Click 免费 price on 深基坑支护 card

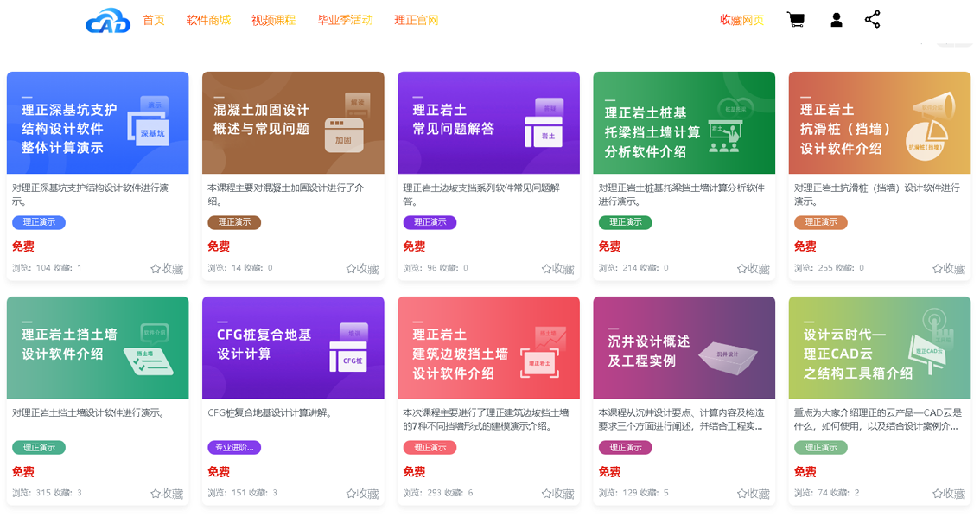(x=23, y=246)
